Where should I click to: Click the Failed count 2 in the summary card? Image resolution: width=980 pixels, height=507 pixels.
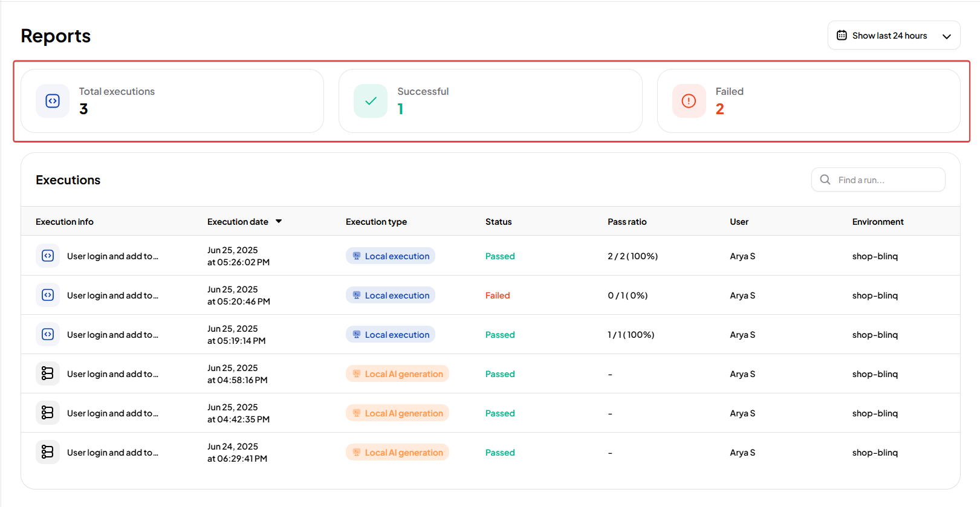(719, 109)
